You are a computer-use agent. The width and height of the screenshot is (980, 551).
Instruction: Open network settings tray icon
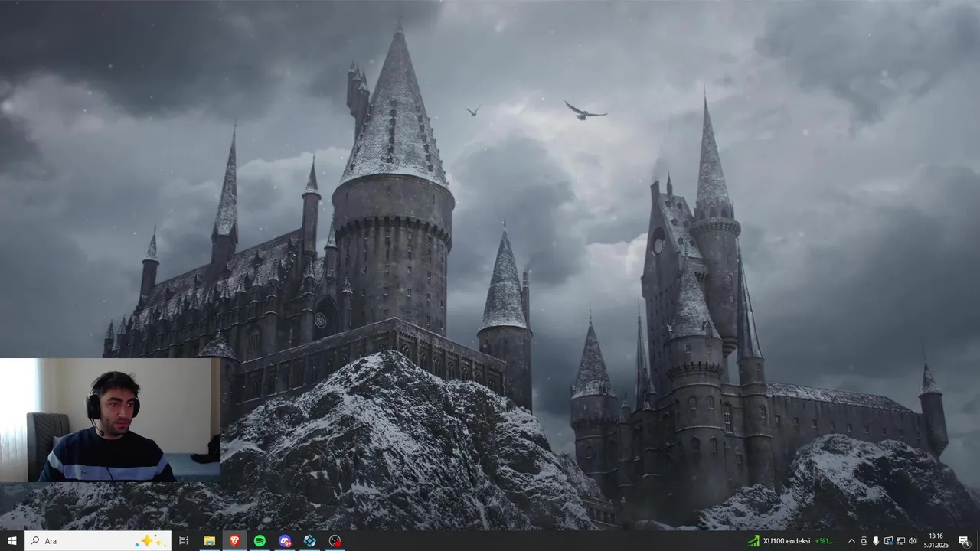pyautogui.click(x=900, y=540)
